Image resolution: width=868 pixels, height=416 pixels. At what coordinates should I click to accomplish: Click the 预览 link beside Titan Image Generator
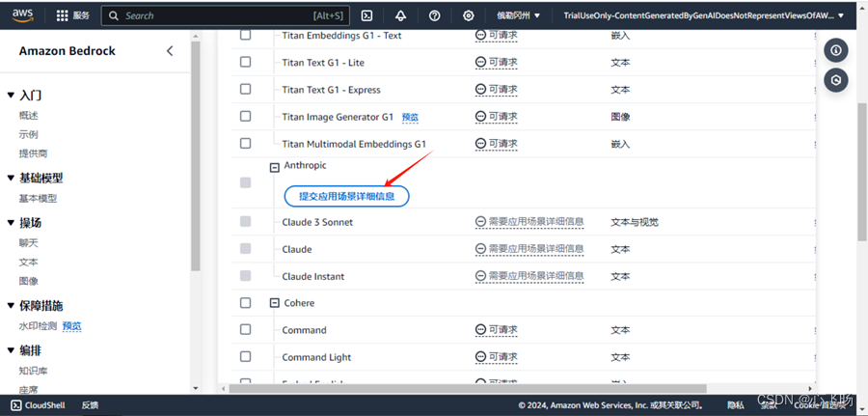[x=410, y=118]
